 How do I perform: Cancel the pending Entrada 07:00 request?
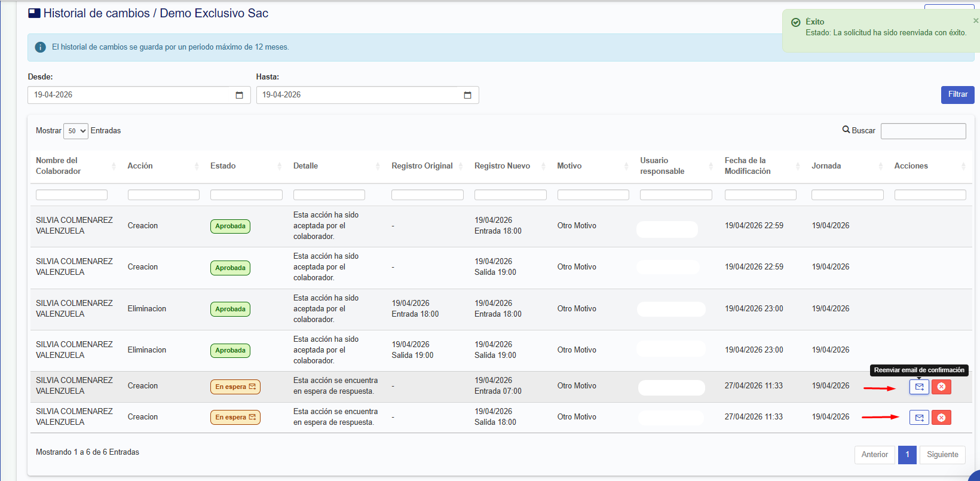[x=941, y=387]
